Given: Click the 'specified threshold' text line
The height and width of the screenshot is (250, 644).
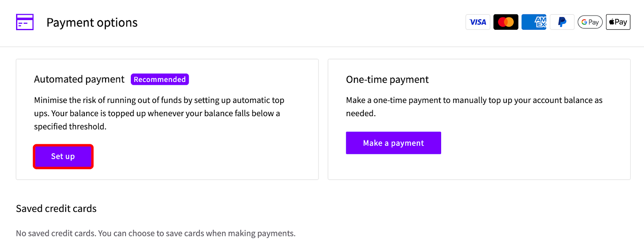Looking at the screenshot, I should (x=70, y=127).
